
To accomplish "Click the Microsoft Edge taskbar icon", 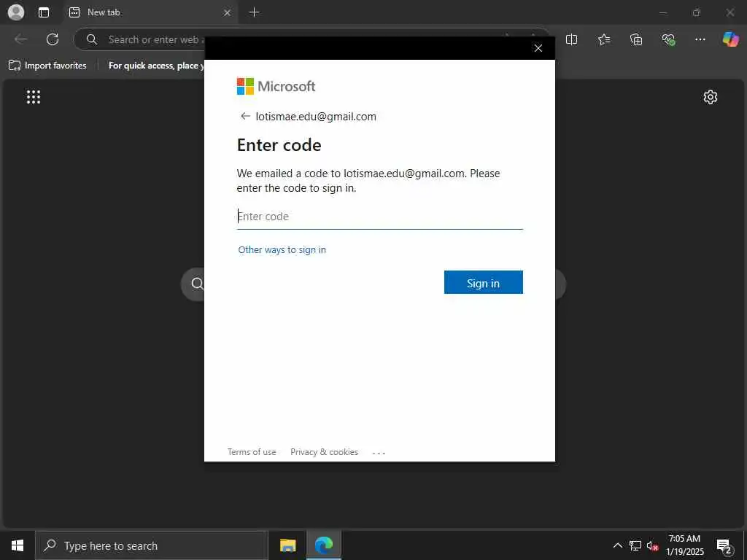I will click(323, 545).
